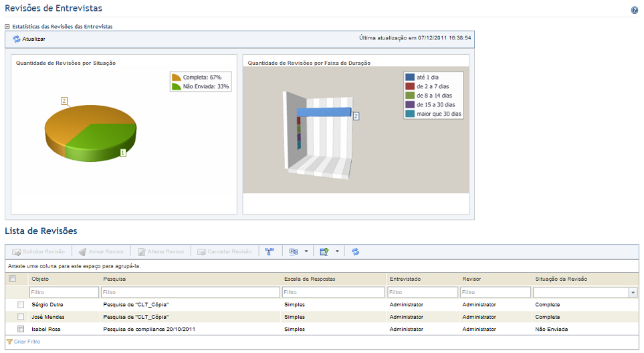The image size is (644, 353).
Task: Collapse Estatísticas das Revisões das Entrevistas section
Action: pos(7,26)
